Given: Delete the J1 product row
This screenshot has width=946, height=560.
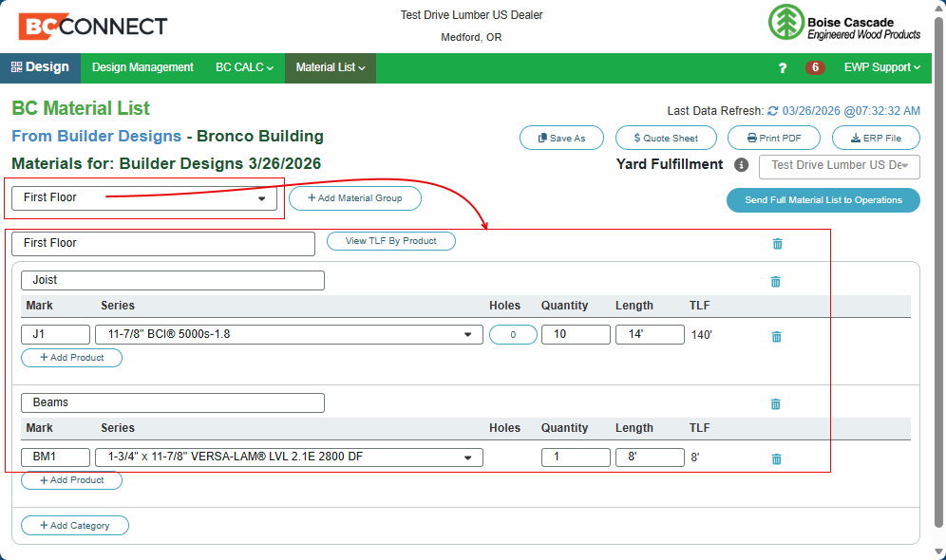Looking at the screenshot, I should tap(777, 336).
